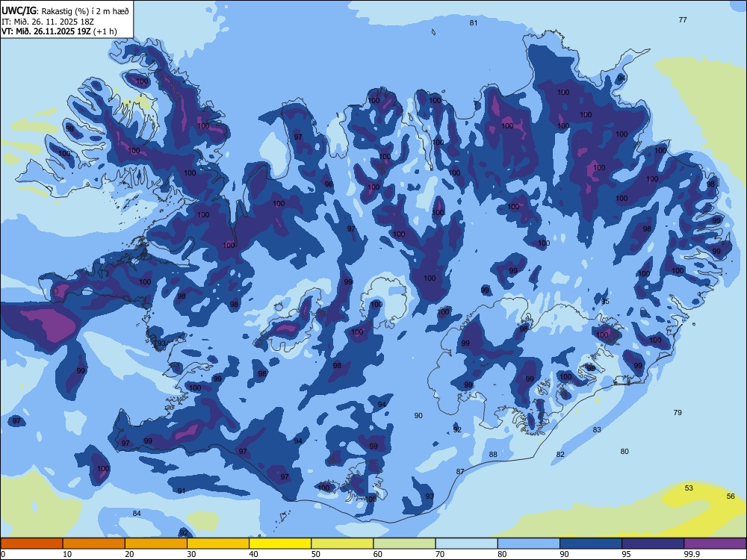Click the light green 60–70 legend swatch
Screen dimensions: 747x560
click(x=404, y=544)
